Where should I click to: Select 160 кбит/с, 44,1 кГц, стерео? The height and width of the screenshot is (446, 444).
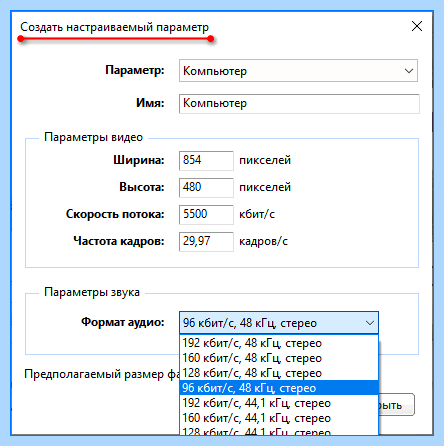tap(279, 418)
